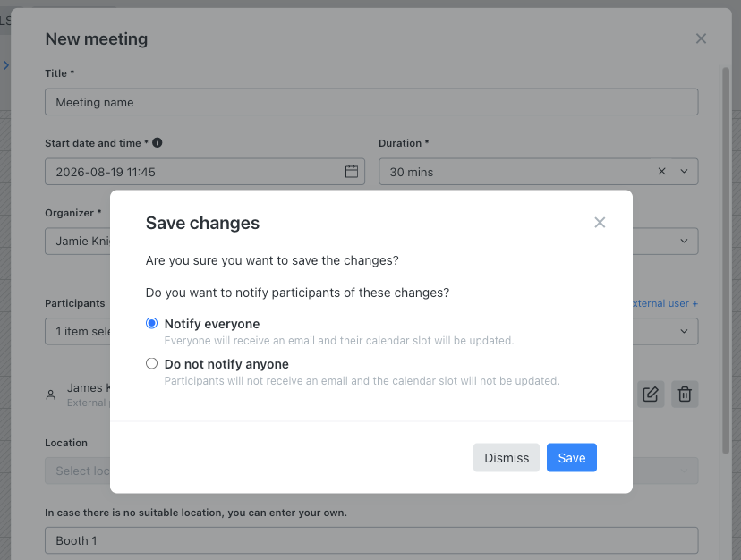Edit the James external participant
Viewport: 741px width, 560px height.
[651, 395]
